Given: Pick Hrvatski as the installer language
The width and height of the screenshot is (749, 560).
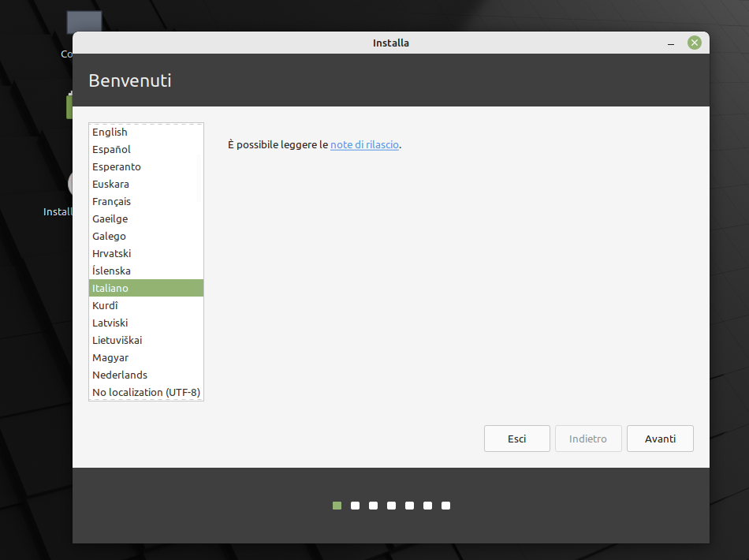Looking at the screenshot, I should [146, 254].
